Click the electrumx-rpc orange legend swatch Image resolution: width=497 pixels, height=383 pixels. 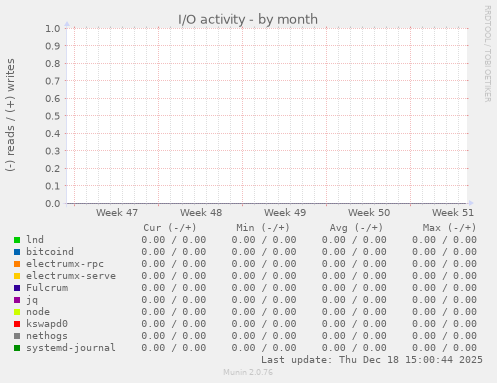[17, 264]
